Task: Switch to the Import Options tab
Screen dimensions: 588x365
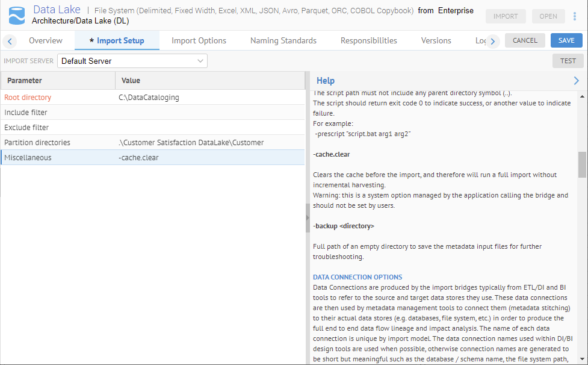Action: [x=199, y=40]
